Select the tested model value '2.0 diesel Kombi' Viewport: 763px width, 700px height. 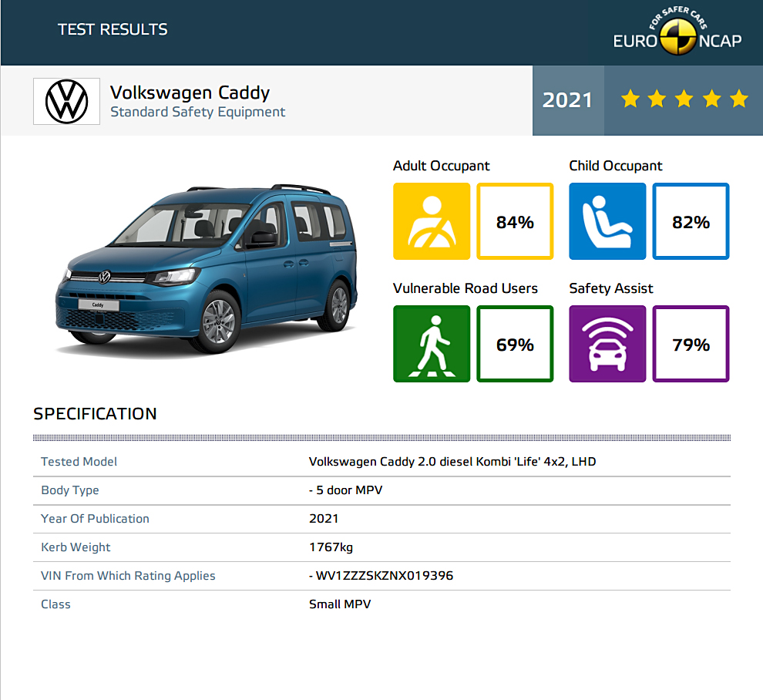[x=466, y=462]
